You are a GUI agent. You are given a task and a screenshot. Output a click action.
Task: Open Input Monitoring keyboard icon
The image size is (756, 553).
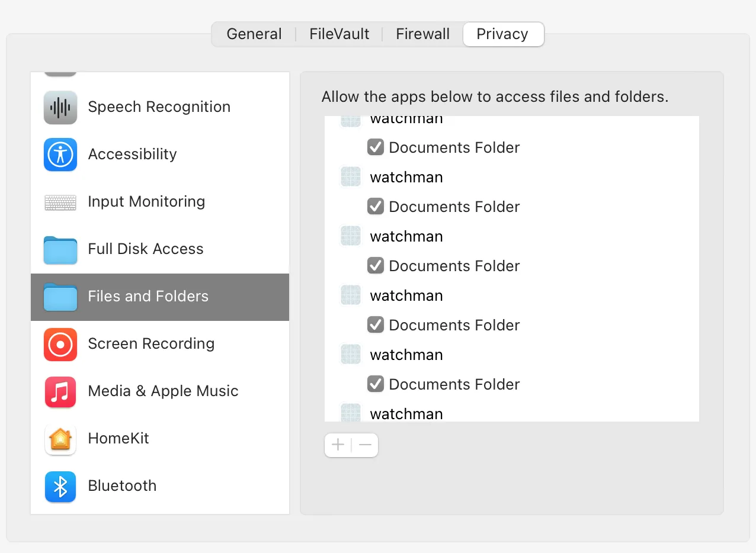click(60, 202)
